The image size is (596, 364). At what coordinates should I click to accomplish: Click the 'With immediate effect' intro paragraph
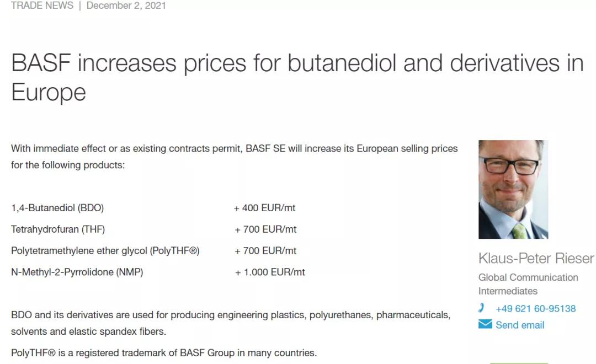(234, 157)
